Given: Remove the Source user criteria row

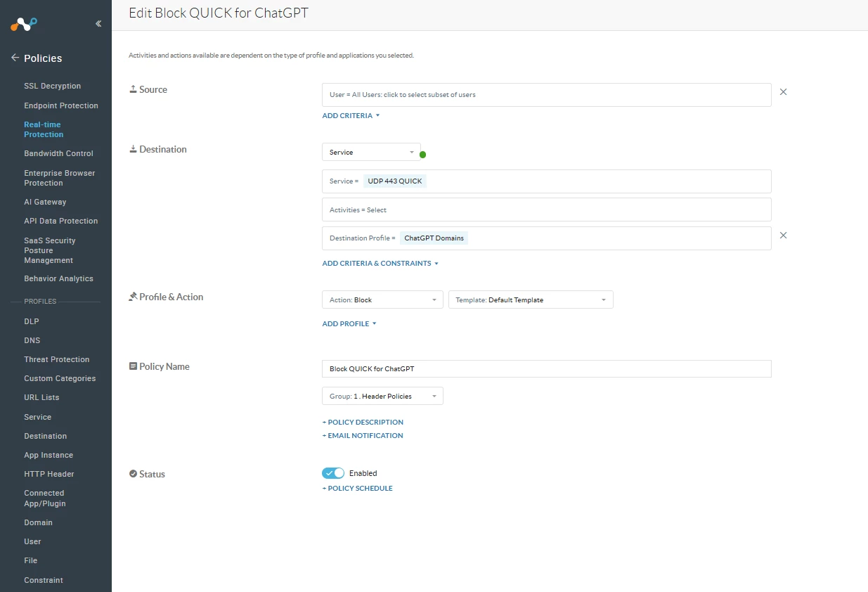Looking at the screenshot, I should [x=783, y=91].
